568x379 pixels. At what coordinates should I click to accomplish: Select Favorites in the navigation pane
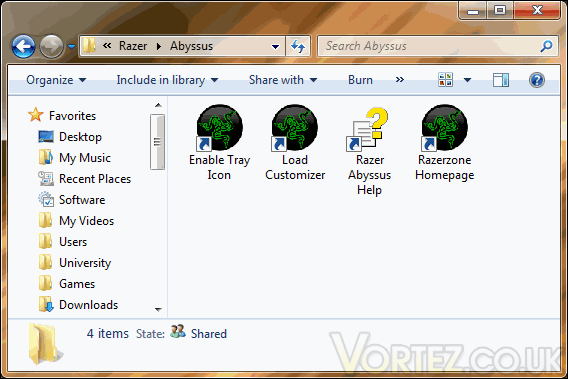point(72,116)
